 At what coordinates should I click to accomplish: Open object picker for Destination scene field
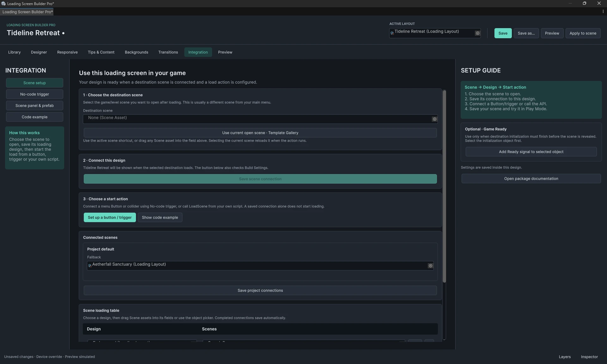pos(434,119)
